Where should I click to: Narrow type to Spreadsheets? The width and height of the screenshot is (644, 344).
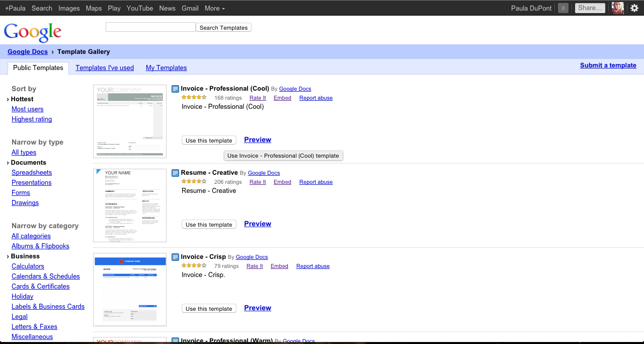click(x=32, y=173)
